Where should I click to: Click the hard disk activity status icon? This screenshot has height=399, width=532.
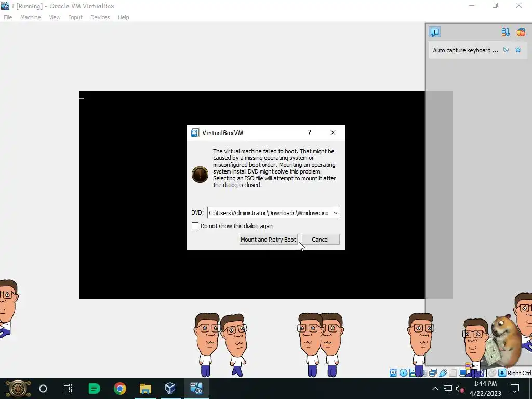393,373
